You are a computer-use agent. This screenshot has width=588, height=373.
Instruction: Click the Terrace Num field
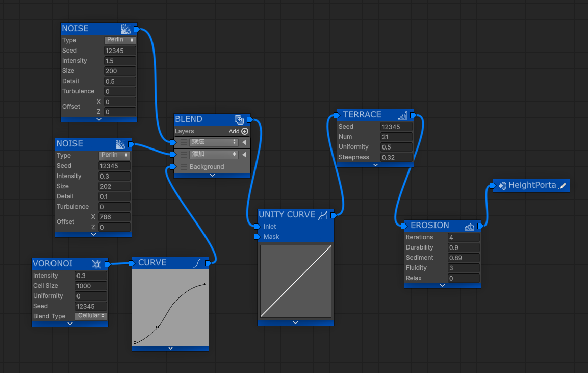396,137
